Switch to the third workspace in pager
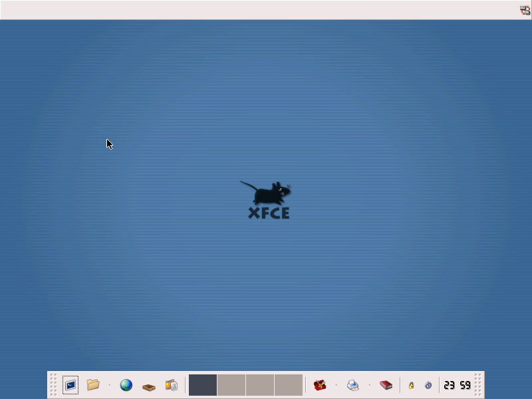The height and width of the screenshot is (399, 532). point(259,385)
